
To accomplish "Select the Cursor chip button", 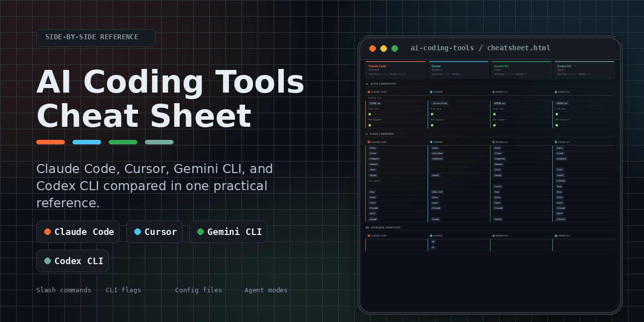I will [154, 232].
